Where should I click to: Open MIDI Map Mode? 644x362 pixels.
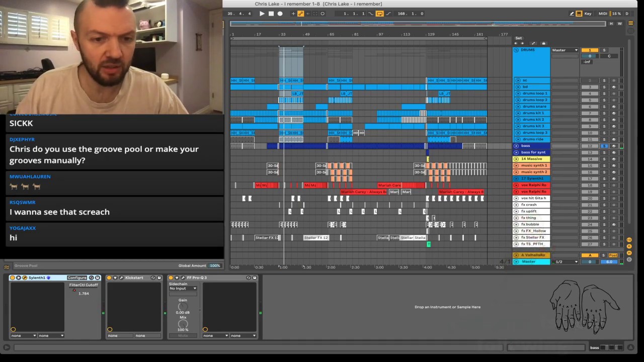(x=603, y=14)
